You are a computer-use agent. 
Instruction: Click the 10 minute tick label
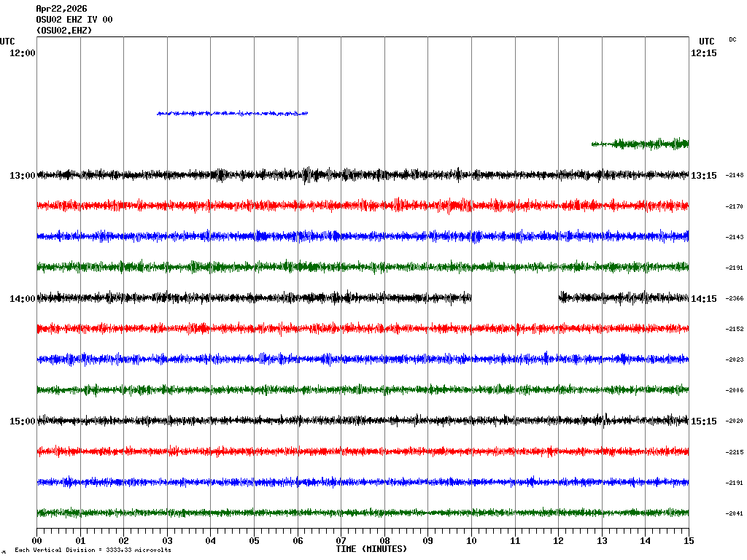tap(471, 541)
